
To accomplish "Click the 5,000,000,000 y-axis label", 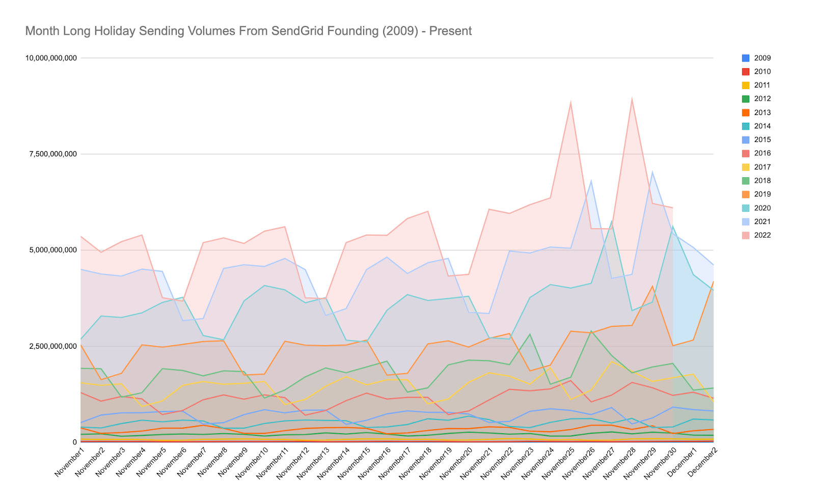I will coord(53,250).
